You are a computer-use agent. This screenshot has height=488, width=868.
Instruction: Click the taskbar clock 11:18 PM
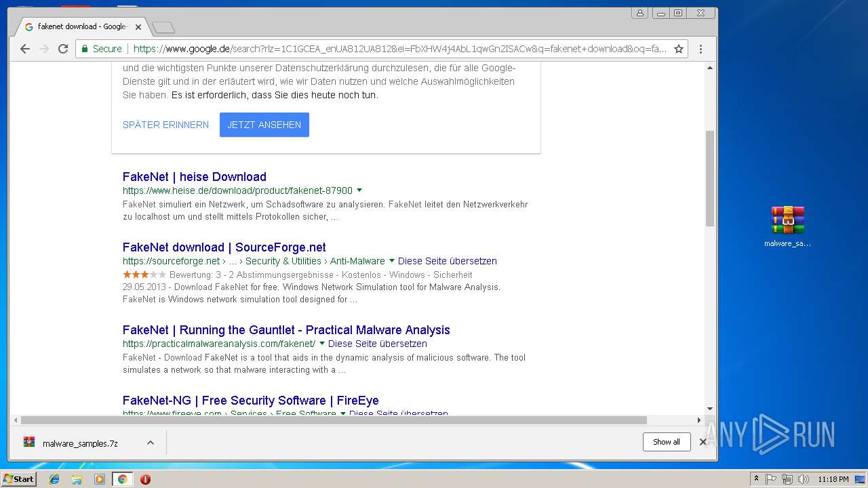point(833,479)
